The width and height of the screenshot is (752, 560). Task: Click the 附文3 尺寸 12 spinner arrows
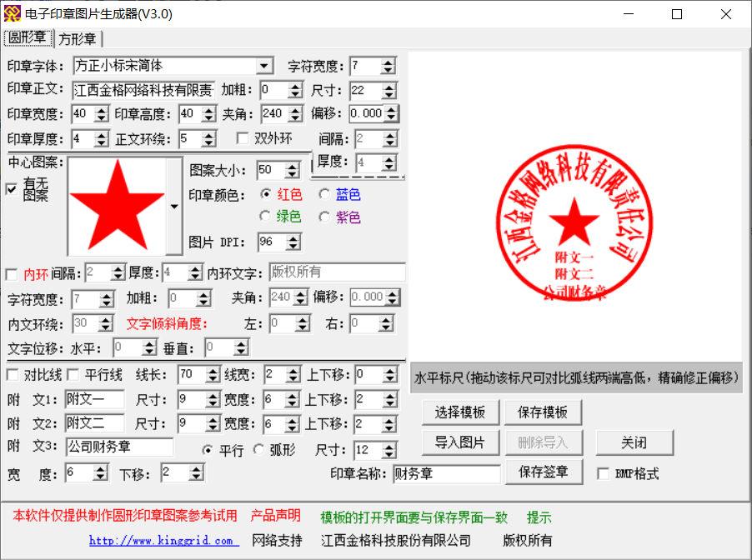click(389, 450)
